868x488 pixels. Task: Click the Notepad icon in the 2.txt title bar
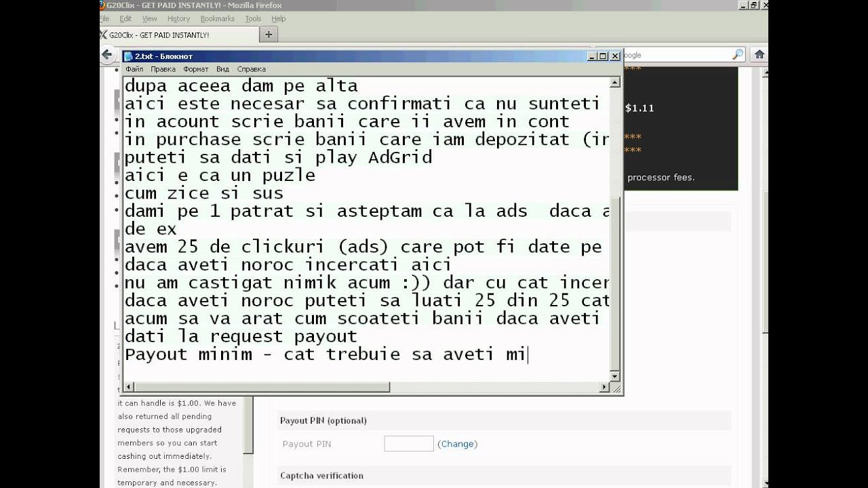[128, 56]
